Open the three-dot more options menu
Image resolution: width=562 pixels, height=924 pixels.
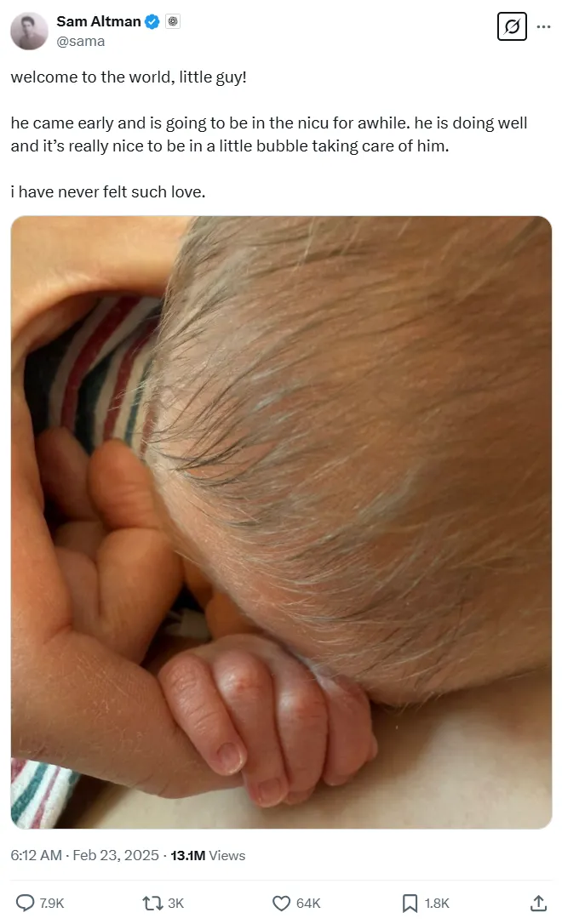pos(544,26)
